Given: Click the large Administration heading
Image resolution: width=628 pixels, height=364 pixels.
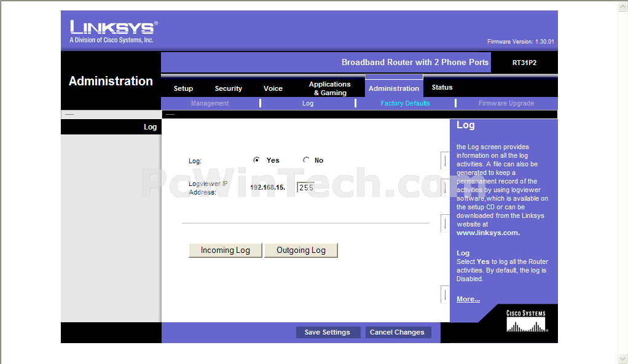Looking at the screenshot, I should click(111, 81).
